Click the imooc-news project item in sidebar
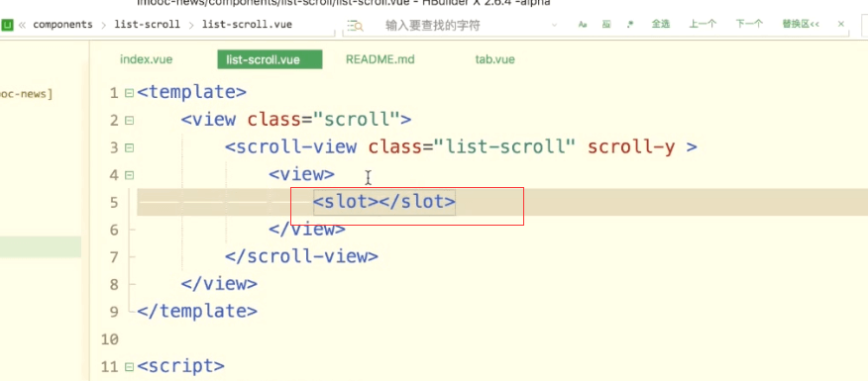The width and height of the screenshot is (868, 381). click(26, 94)
